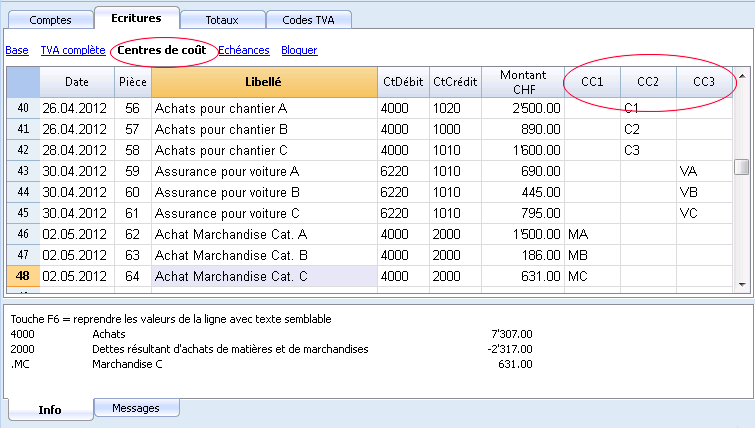Screen dimensions: 755x428
Task: Click the Libellé column header
Action: point(264,82)
